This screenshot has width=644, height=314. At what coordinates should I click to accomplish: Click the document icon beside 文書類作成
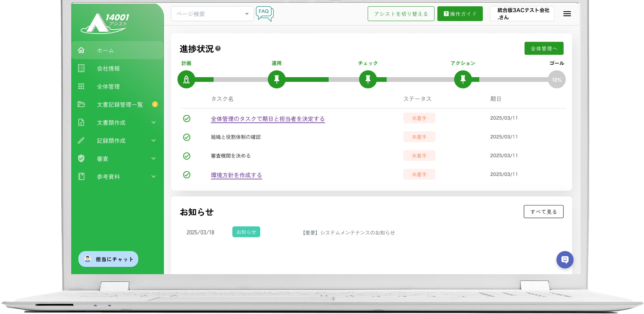click(x=81, y=122)
